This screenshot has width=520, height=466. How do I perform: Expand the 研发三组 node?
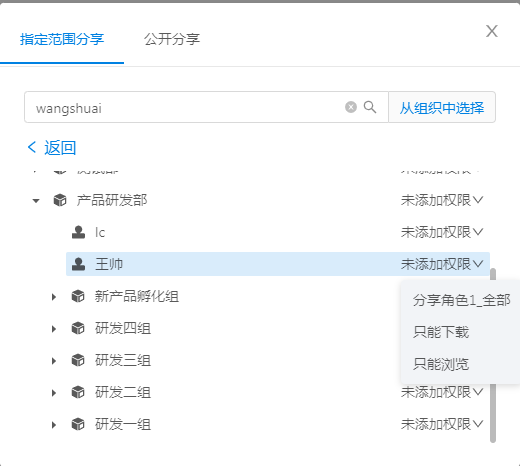click(54, 361)
